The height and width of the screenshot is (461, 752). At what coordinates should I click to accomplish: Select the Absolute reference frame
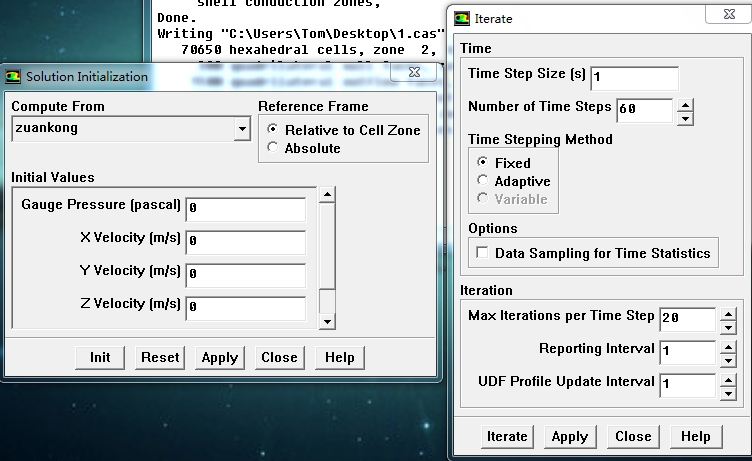pos(273,148)
